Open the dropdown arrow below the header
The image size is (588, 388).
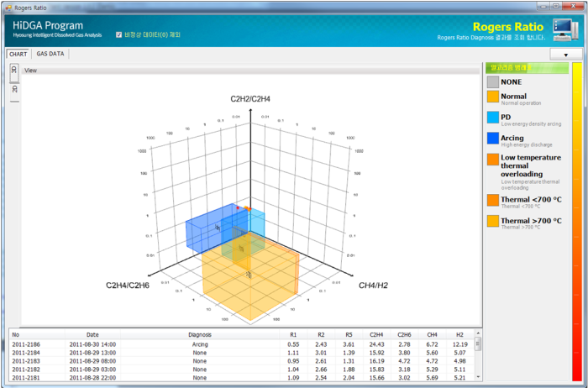coord(566,55)
